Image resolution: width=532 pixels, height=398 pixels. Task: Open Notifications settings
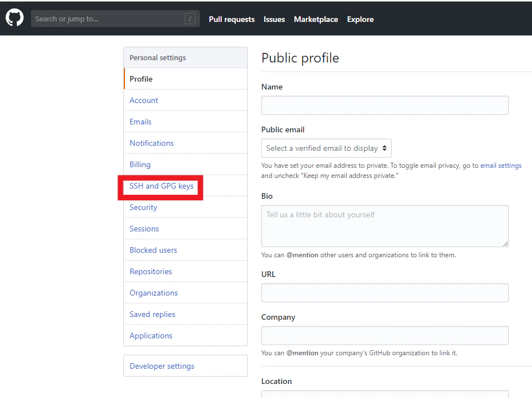[186, 143]
